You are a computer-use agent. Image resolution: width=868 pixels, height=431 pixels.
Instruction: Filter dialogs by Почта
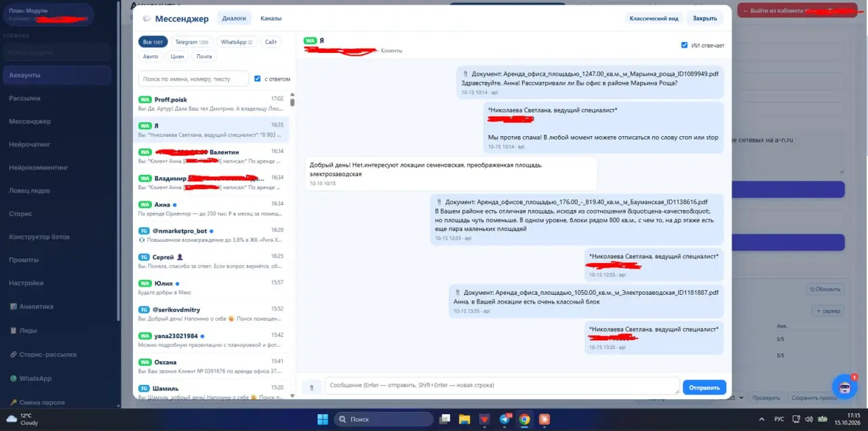(204, 56)
